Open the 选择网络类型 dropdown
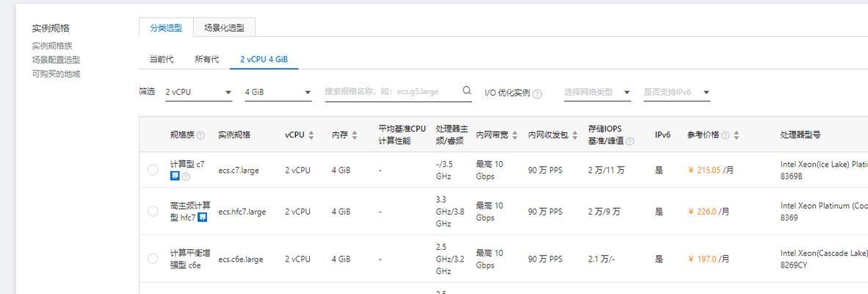This screenshot has width=868, height=294. point(597,93)
